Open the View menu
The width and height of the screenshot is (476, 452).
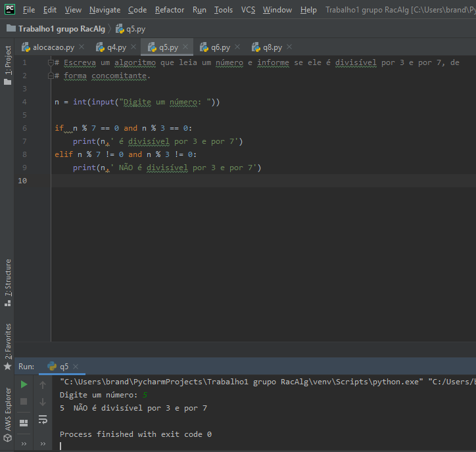tap(73, 10)
